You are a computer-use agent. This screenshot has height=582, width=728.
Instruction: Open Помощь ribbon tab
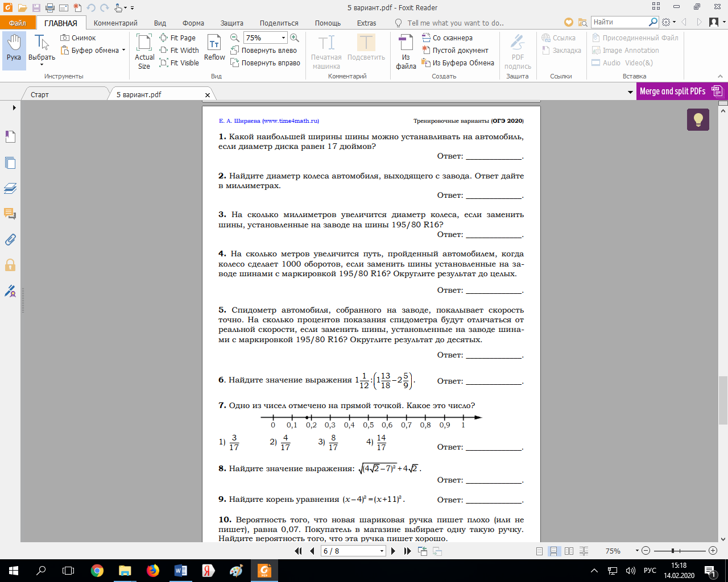point(328,23)
